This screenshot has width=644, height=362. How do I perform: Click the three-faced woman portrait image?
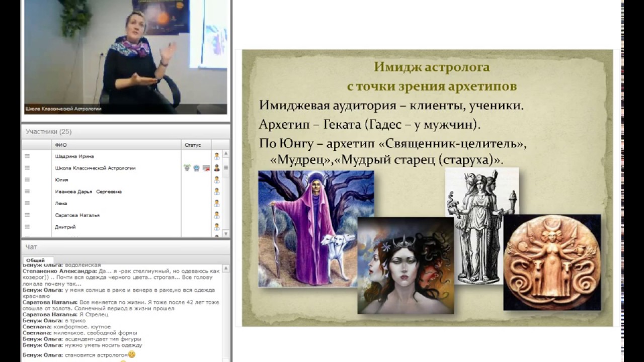[406, 265]
